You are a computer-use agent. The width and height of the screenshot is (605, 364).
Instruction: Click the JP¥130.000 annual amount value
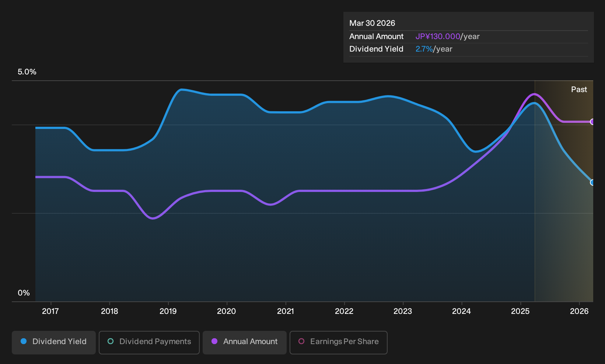click(438, 36)
